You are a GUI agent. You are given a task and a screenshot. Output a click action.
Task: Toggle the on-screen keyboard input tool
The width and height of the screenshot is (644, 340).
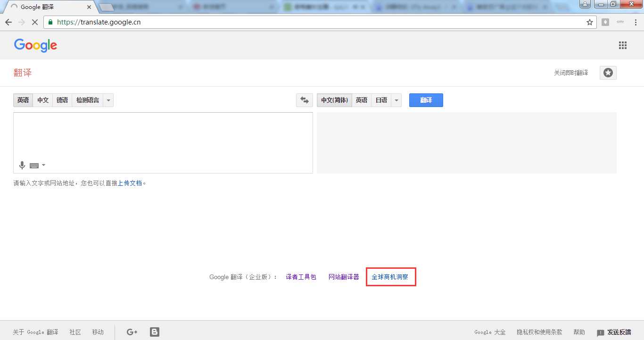34,166
